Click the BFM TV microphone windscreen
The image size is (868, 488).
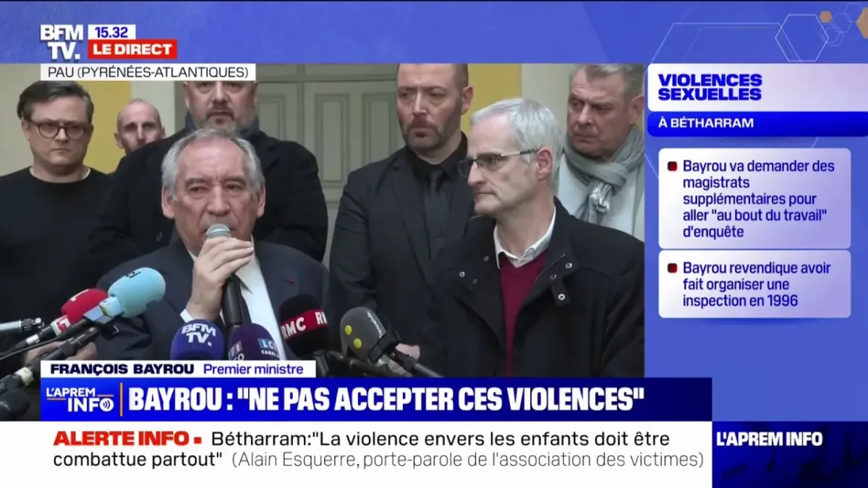(x=197, y=340)
